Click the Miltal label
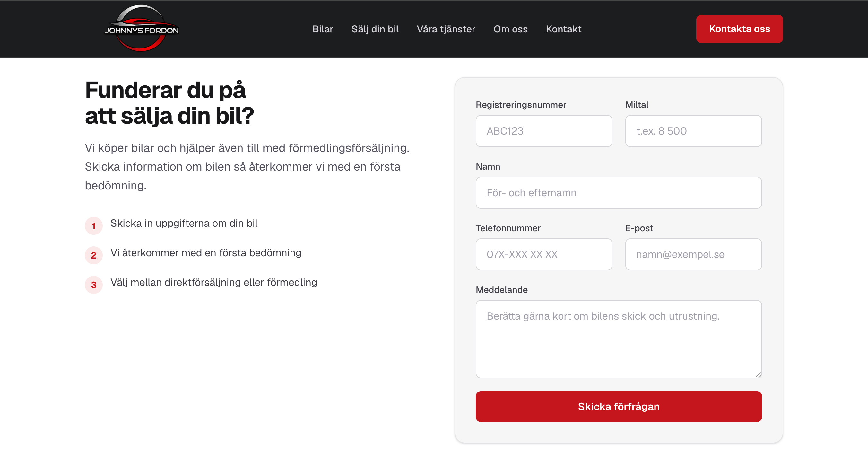Image resolution: width=868 pixels, height=467 pixels. (637, 105)
